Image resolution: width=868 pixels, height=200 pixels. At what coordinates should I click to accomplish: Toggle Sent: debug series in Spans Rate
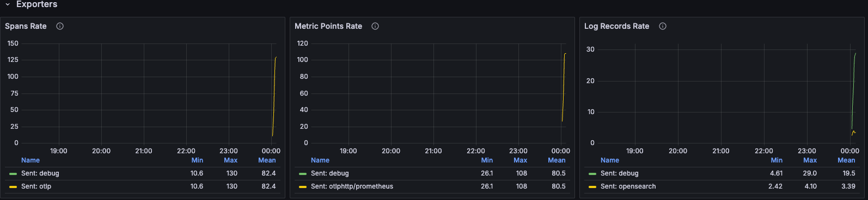40,173
